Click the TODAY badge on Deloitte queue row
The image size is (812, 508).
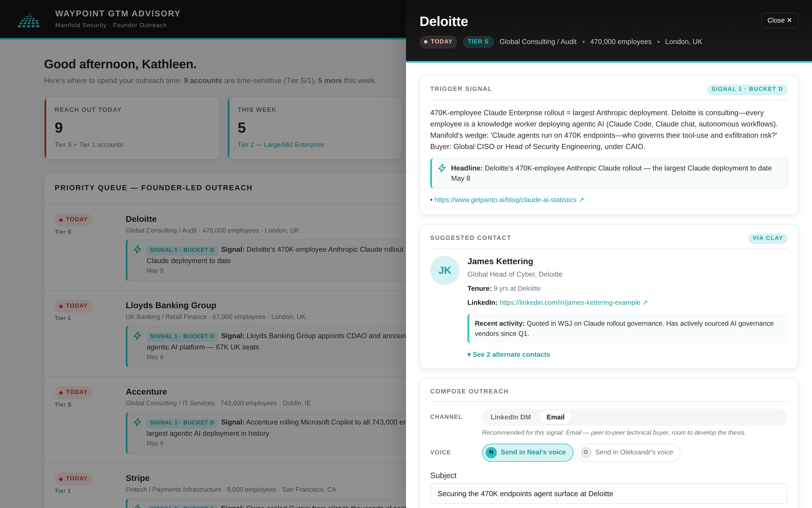pyautogui.click(x=74, y=219)
